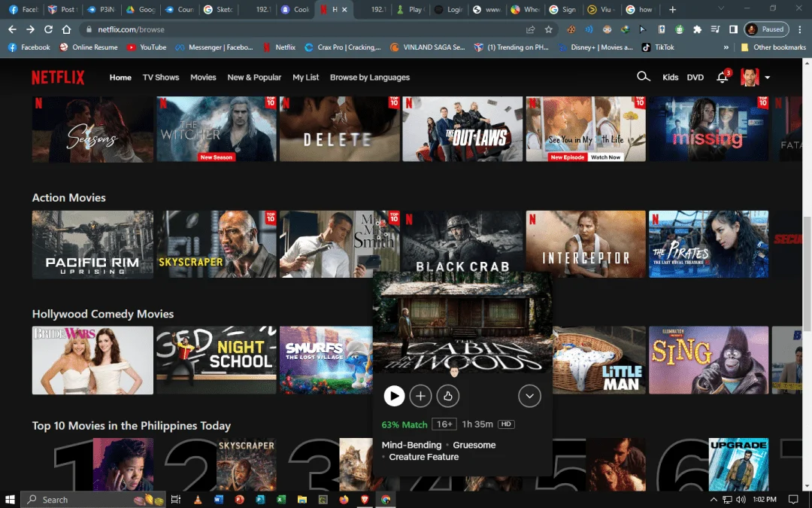Open the TV Shows section
The image size is (812, 508).
[161, 78]
